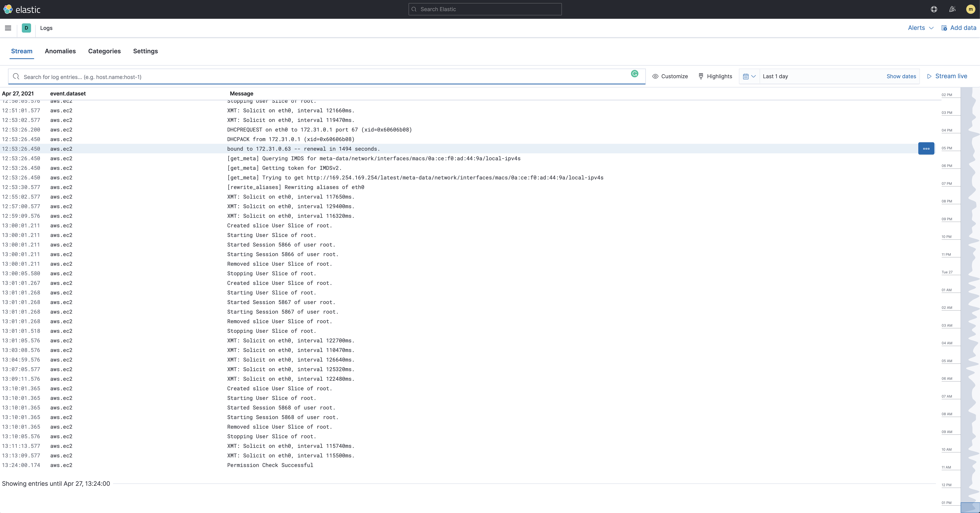Image resolution: width=980 pixels, height=513 pixels.
Task: Click the search magnifier in the log search bar
Action: tap(16, 76)
